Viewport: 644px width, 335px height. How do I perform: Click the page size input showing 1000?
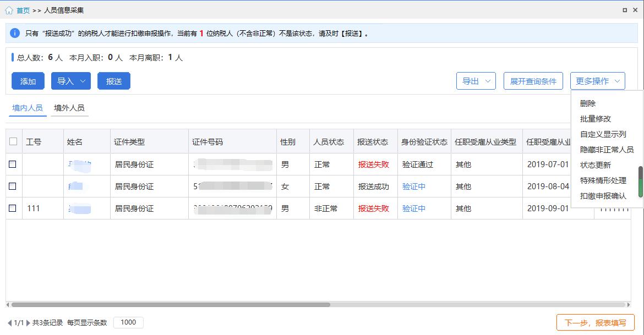128,322
